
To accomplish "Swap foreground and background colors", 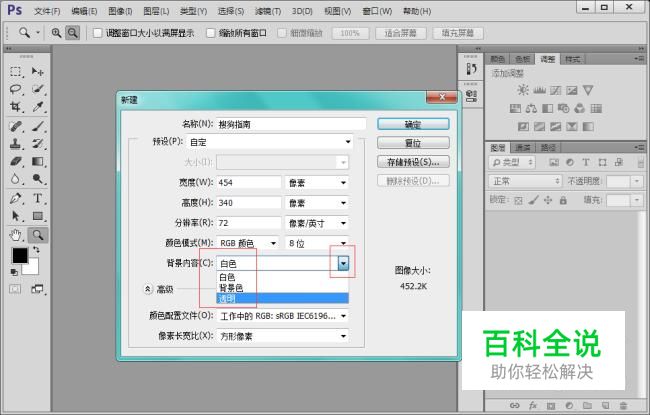I will click(36, 250).
